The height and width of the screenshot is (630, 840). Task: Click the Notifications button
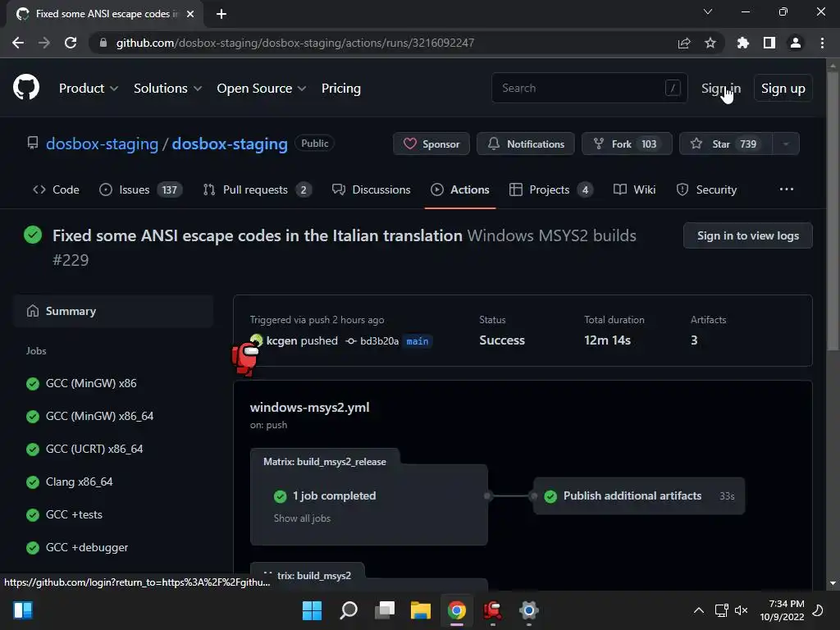pyautogui.click(x=526, y=144)
